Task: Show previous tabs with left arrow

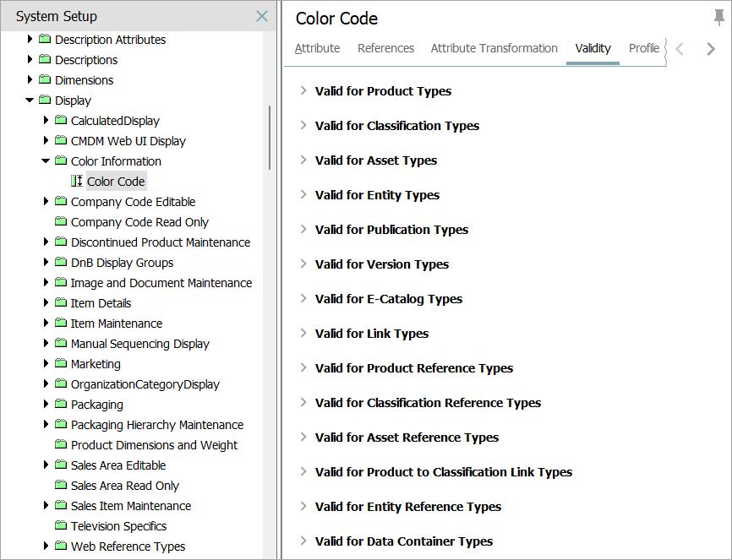Action: click(x=680, y=48)
